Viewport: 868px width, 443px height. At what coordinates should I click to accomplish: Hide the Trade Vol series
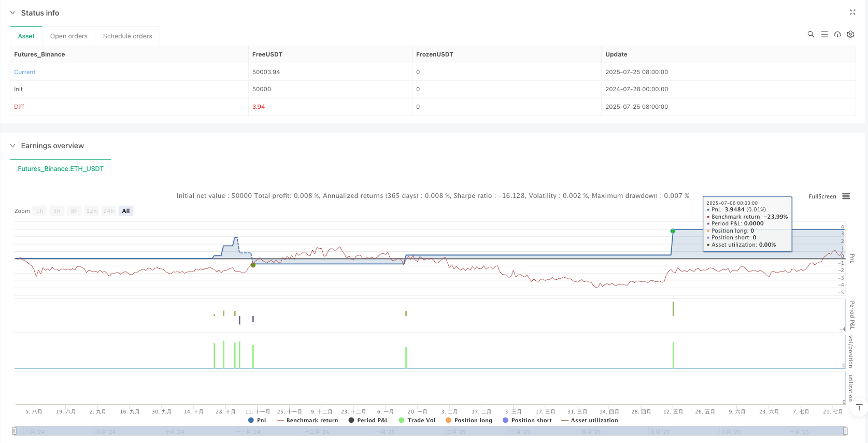417,420
